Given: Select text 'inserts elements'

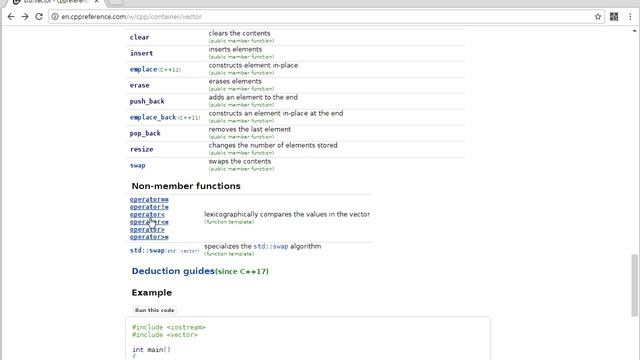Looking at the screenshot, I should [x=235, y=49].
